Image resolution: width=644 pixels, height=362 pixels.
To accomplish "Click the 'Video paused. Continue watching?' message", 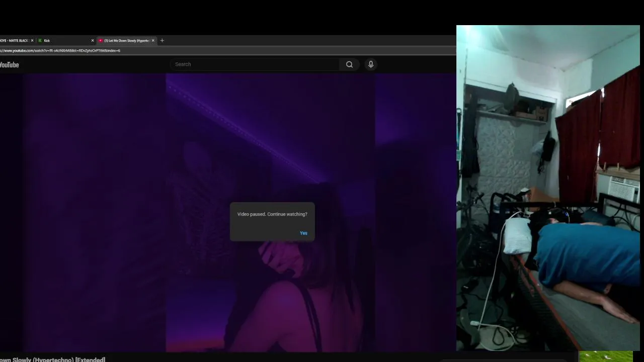I will point(272,214).
